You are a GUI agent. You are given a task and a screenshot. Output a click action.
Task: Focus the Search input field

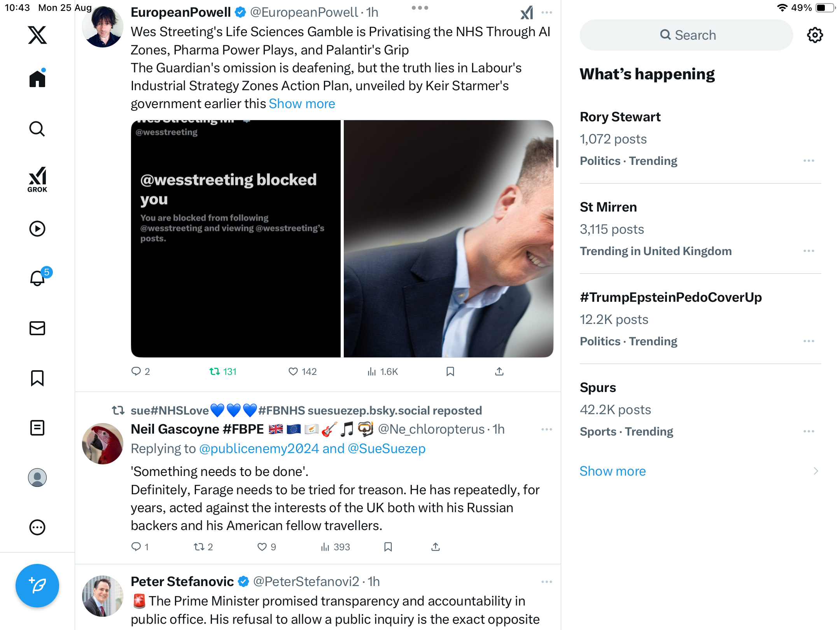[686, 35]
